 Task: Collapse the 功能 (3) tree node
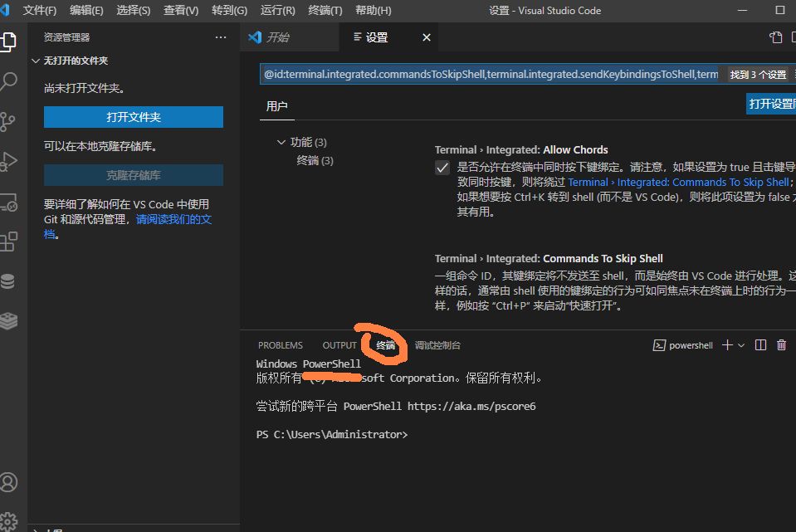click(x=281, y=142)
